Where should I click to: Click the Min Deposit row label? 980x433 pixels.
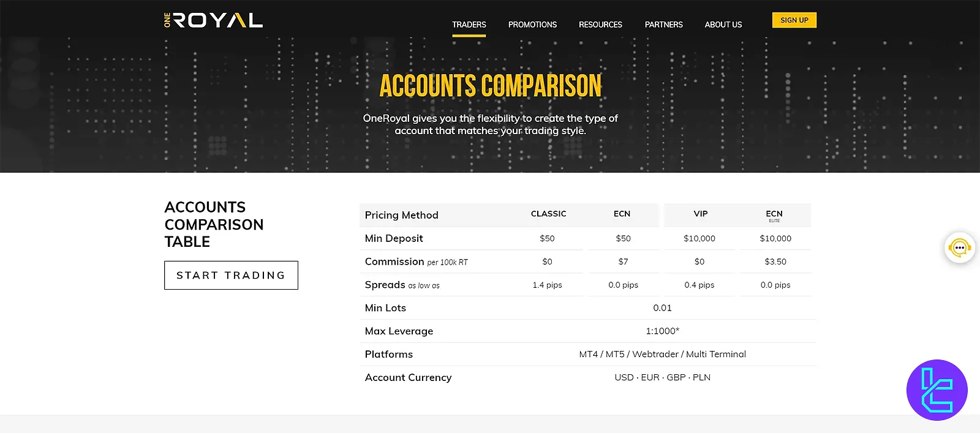tap(394, 238)
